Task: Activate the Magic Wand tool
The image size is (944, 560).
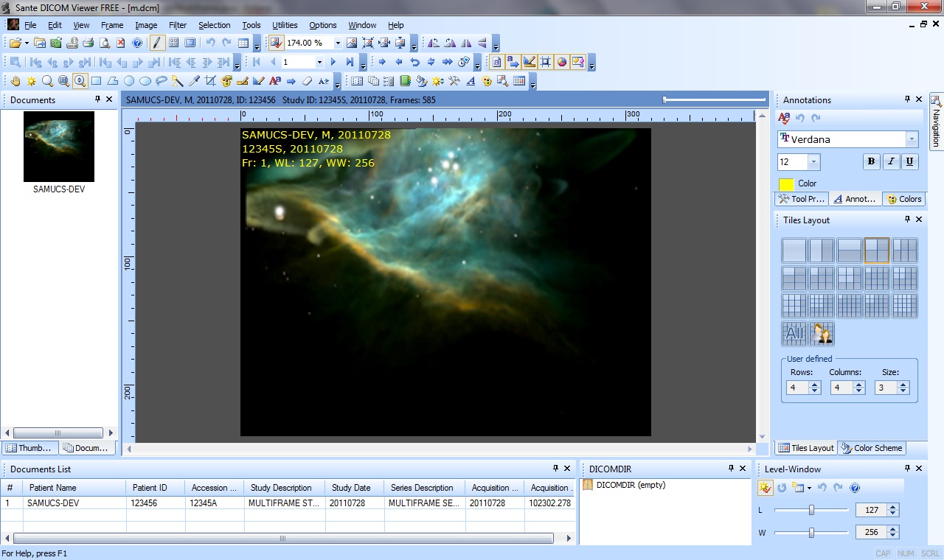Action: [x=177, y=81]
